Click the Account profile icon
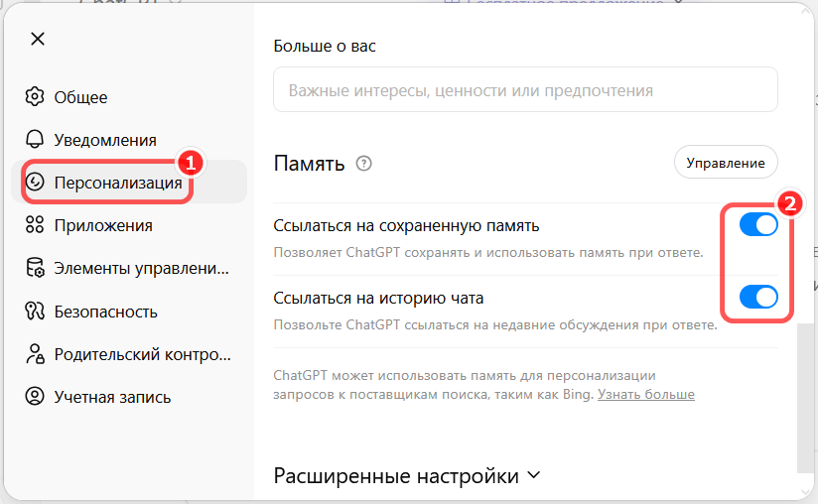This screenshot has height=504, width=818. point(36,397)
